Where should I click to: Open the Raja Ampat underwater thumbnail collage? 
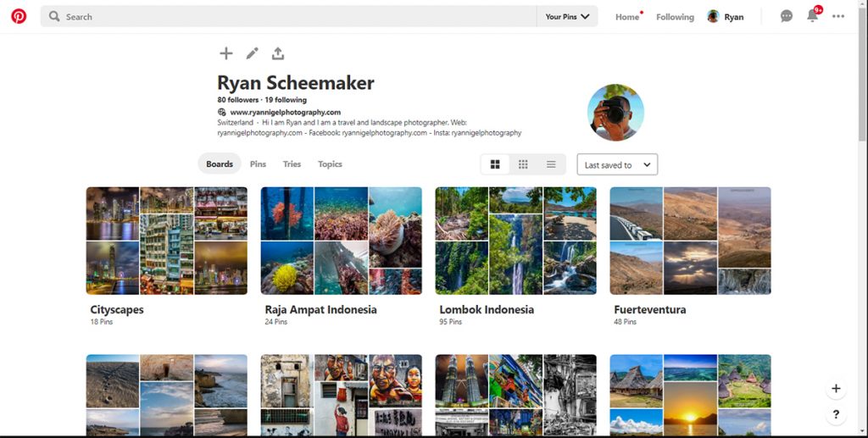[341, 241]
